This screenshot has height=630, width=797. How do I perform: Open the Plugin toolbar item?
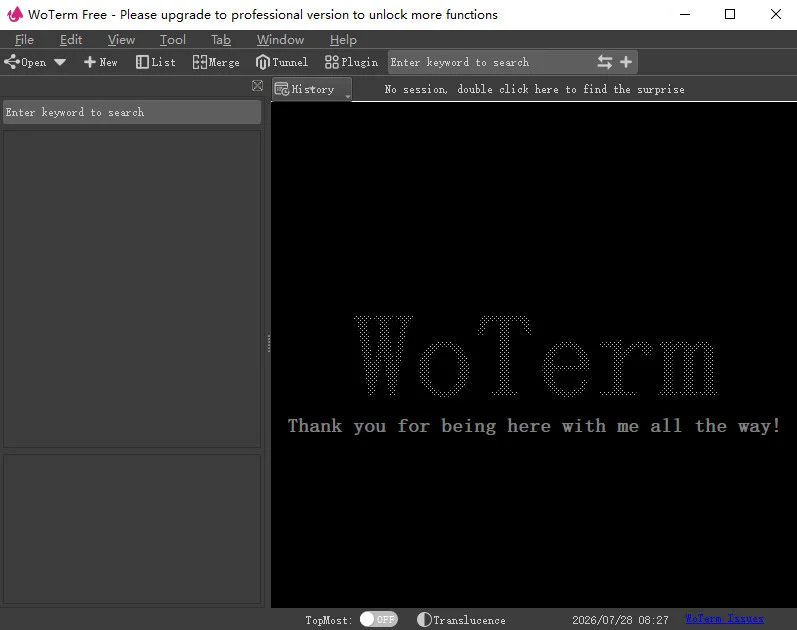tap(351, 62)
